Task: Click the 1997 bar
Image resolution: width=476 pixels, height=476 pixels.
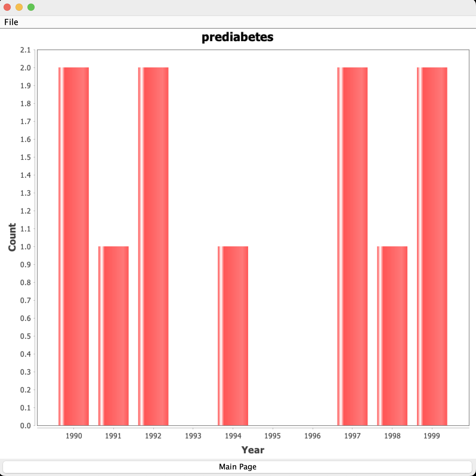Action: tap(353, 246)
